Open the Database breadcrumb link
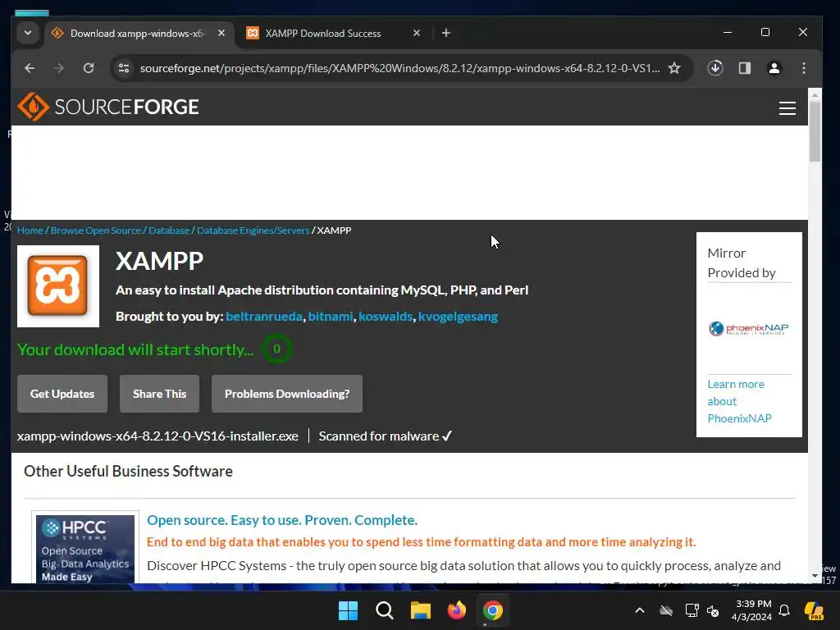This screenshot has width=840, height=630. 169,231
